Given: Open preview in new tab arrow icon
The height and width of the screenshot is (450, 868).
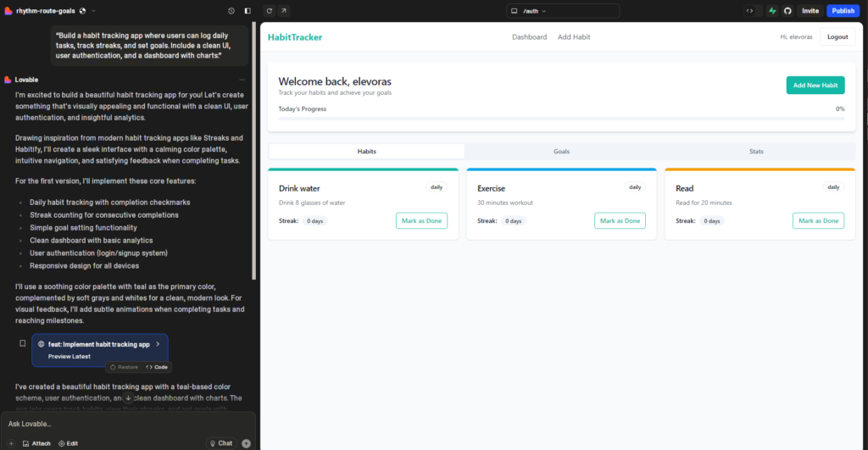Looking at the screenshot, I should [x=283, y=11].
